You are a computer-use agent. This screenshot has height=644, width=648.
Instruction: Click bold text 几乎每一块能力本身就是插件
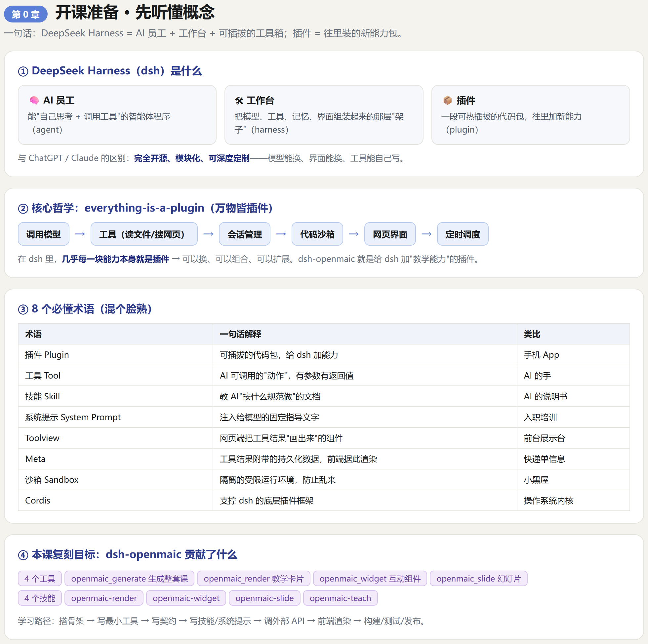coord(115,259)
